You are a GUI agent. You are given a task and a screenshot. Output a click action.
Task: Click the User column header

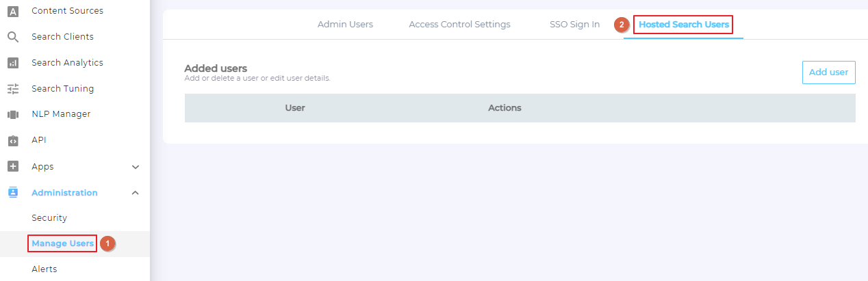tap(295, 108)
